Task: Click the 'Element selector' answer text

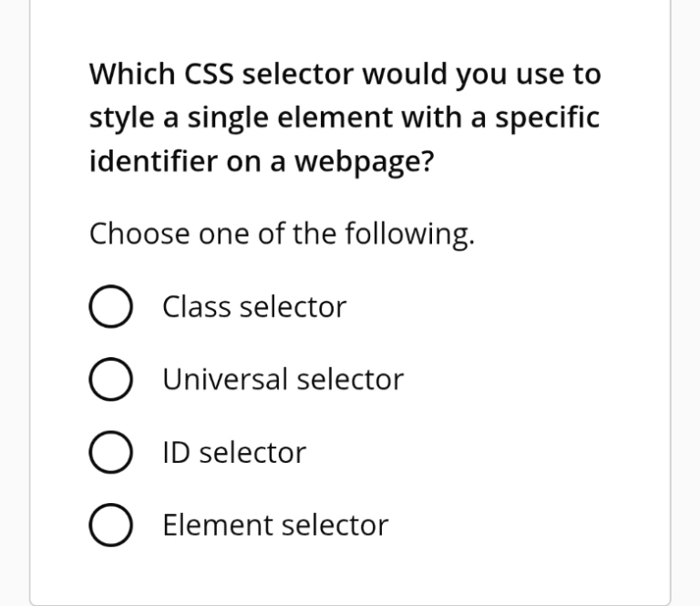Action: (x=275, y=525)
